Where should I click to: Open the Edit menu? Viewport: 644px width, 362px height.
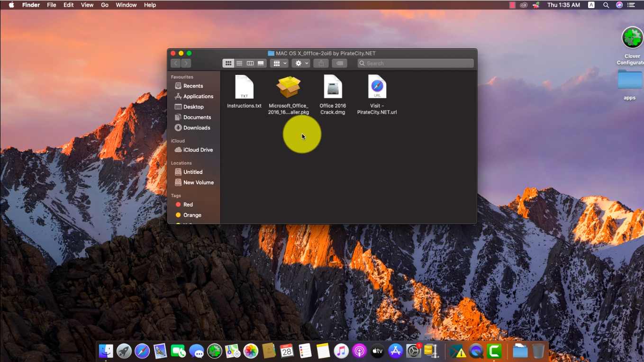point(69,5)
